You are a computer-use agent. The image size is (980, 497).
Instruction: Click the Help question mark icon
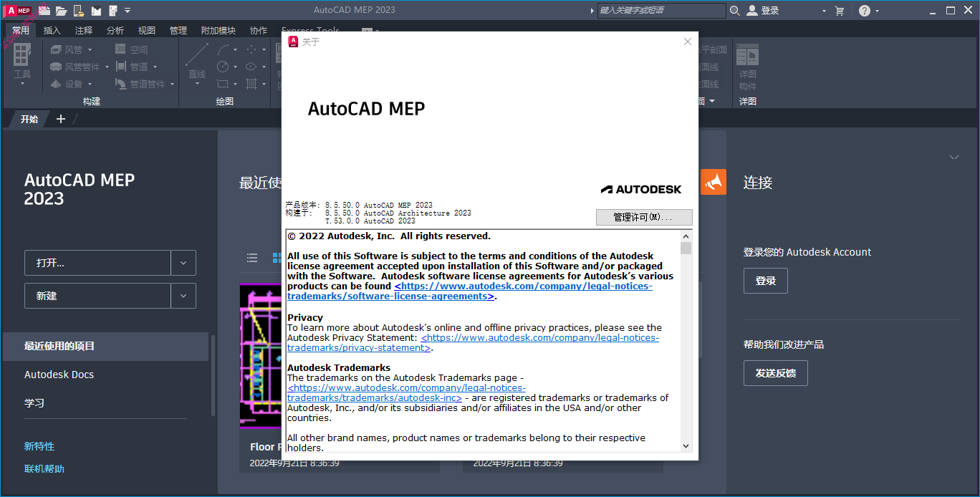point(865,10)
